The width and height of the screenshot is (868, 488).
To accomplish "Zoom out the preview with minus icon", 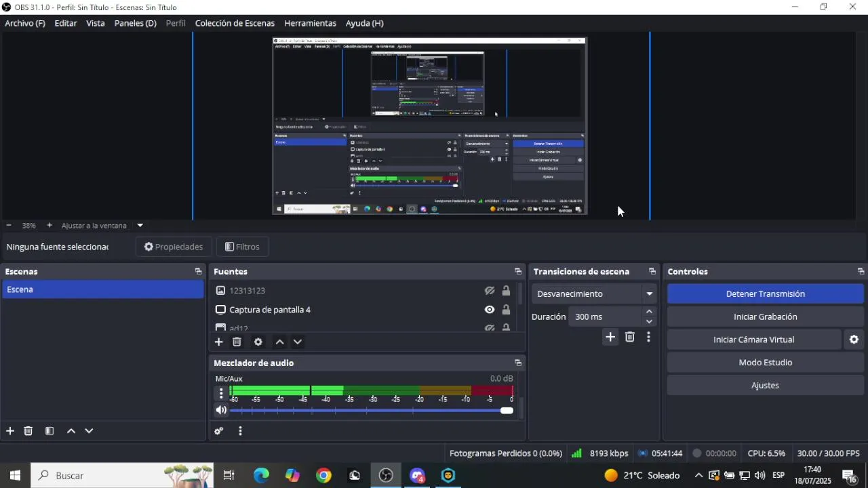I will (x=8, y=225).
